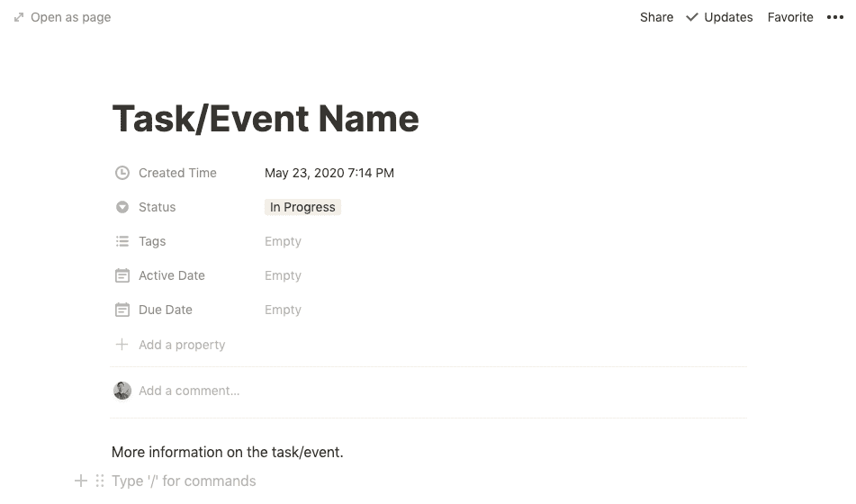
Task: Click the Tags list icon
Action: pos(122,241)
